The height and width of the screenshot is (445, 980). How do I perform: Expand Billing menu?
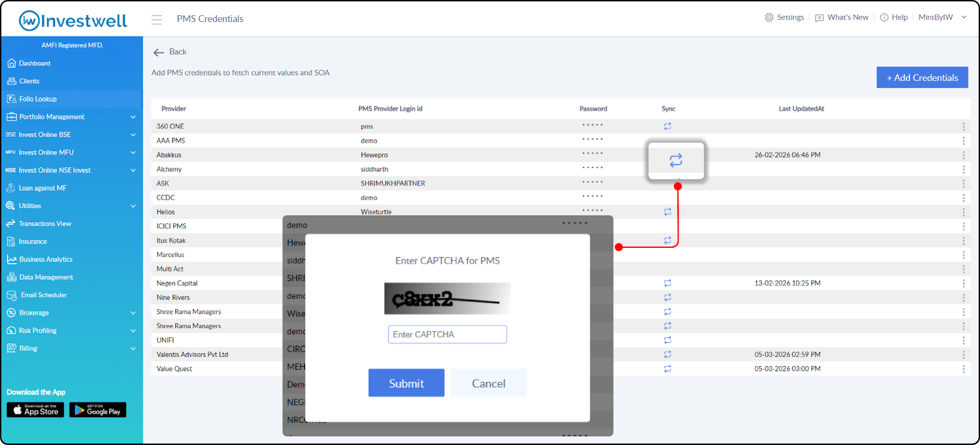[133, 348]
